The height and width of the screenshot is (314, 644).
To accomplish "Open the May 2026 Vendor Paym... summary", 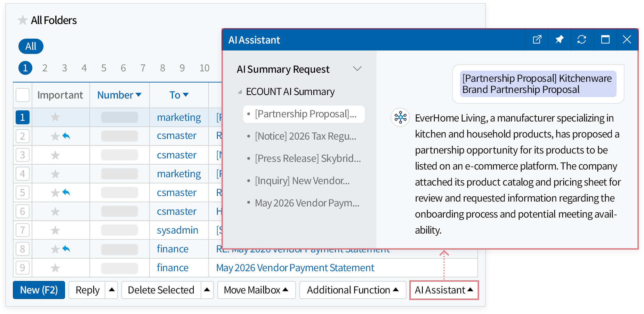I will click(307, 203).
